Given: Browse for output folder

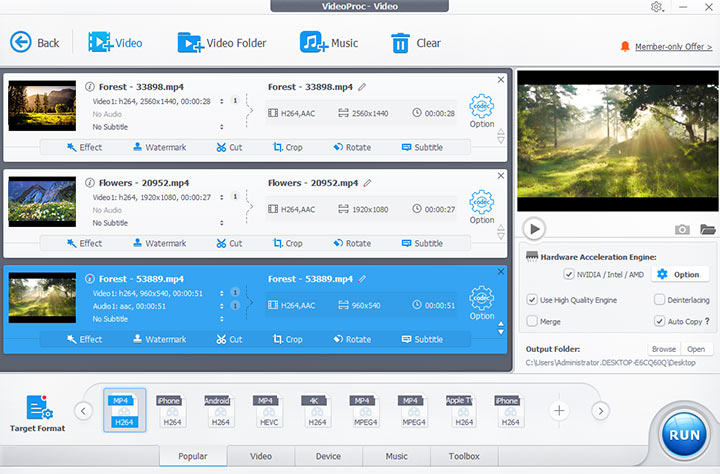Looking at the screenshot, I should pos(664,349).
